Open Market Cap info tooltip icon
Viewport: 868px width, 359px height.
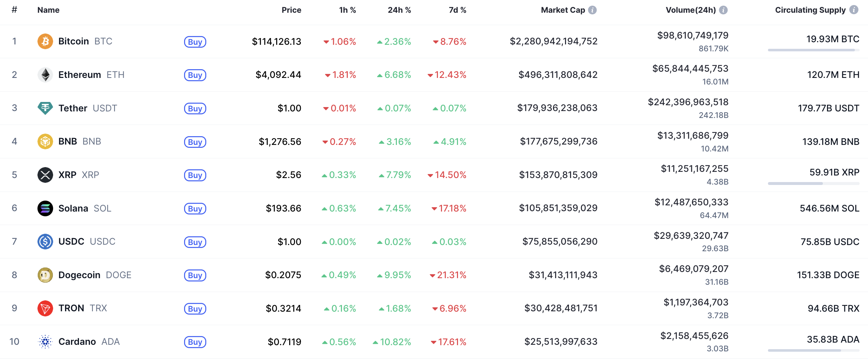593,10
